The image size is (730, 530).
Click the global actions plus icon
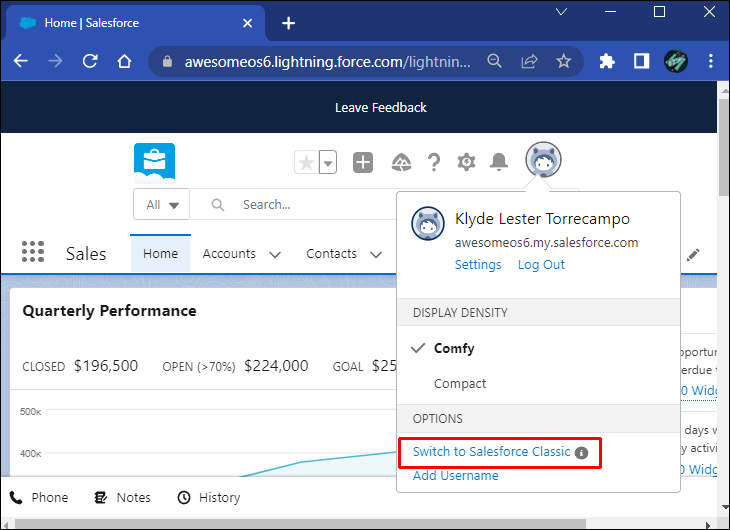[363, 163]
